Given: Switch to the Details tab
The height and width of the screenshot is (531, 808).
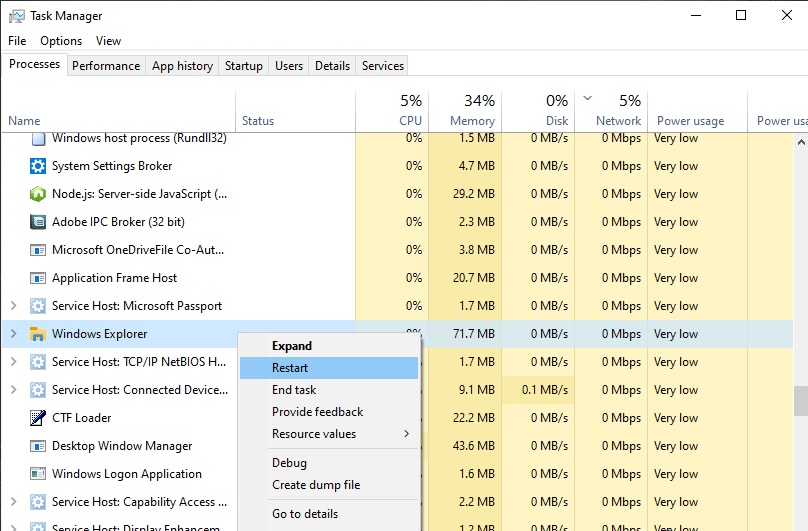Looking at the screenshot, I should [332, 66].
